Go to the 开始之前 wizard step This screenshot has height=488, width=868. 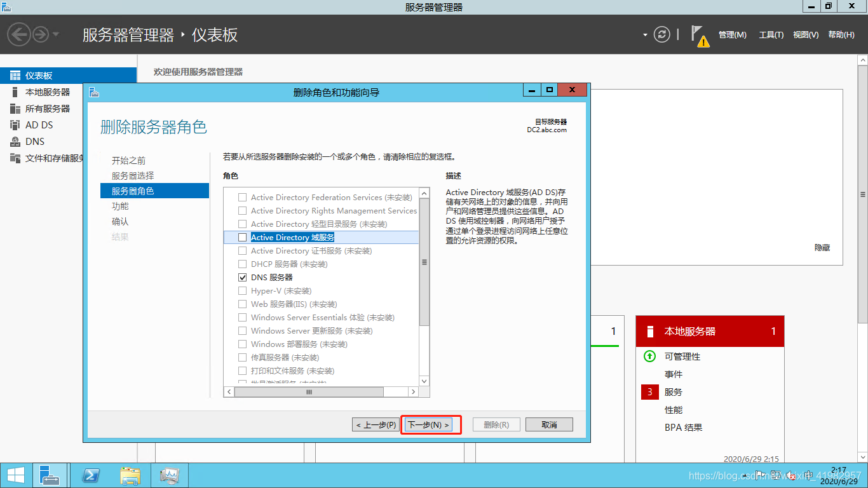click(128, 161)
